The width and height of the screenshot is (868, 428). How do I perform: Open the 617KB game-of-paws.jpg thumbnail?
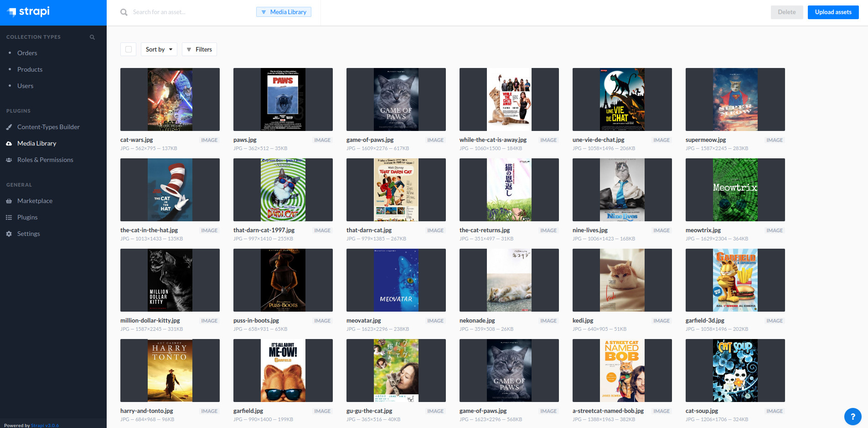396,99
